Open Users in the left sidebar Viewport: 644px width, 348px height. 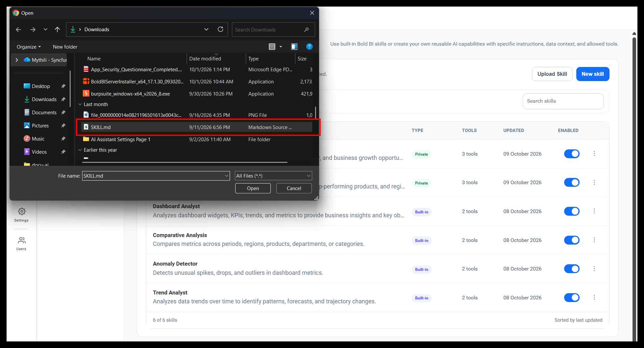21,244
